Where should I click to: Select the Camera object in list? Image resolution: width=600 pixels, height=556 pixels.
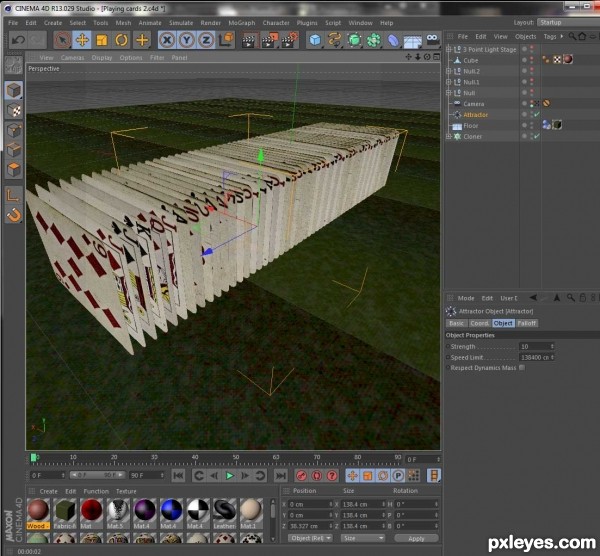[x=473, y=104]
